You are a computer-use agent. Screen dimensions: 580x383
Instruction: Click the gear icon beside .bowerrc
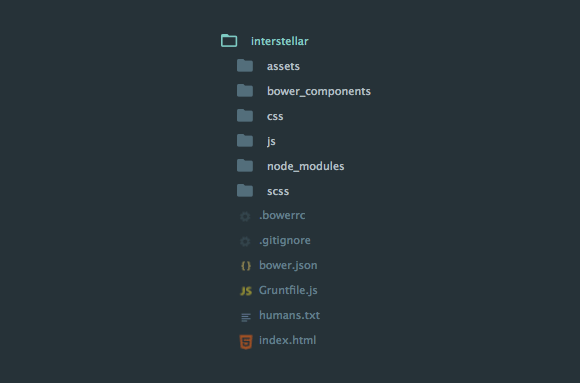point(245,216)
